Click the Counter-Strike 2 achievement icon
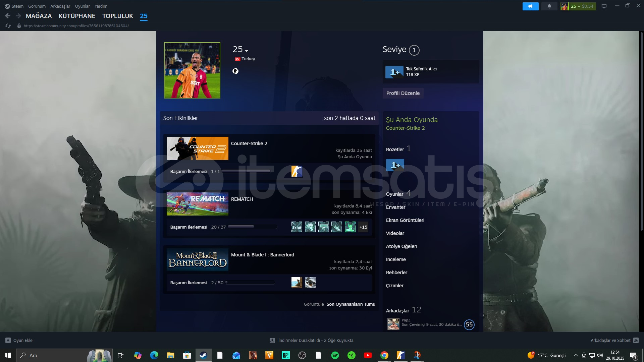 click(297, 171)
